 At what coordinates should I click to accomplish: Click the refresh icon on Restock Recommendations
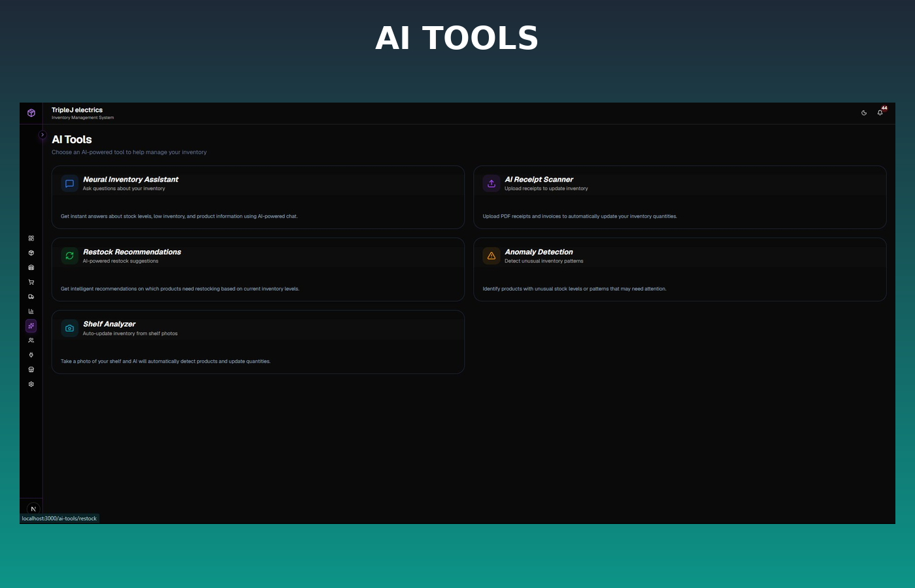[x=69, y=256]
